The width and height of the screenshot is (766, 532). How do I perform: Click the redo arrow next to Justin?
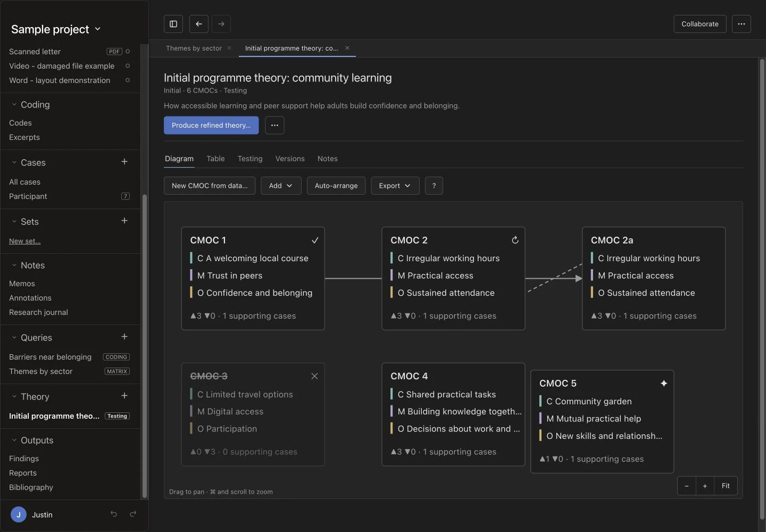tap(133, 514)
